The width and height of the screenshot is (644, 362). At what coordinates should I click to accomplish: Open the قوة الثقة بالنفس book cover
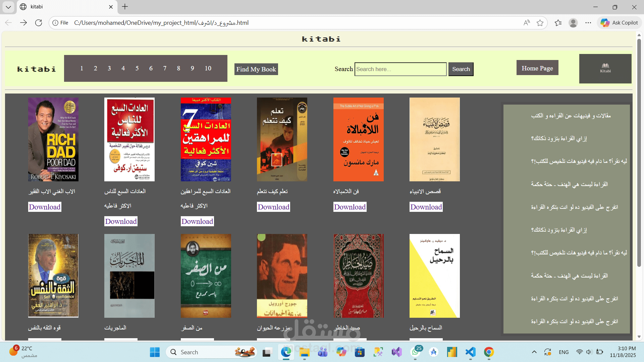pos(53,276)
